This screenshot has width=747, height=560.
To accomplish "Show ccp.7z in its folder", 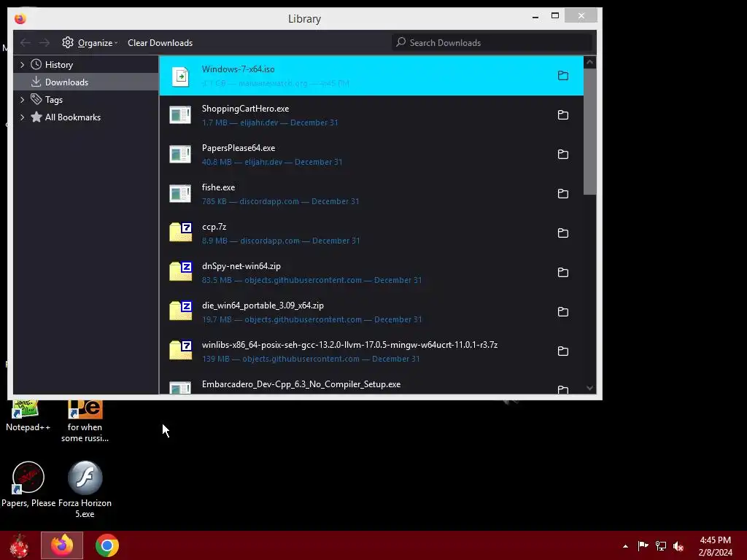I will coord(562,233).
